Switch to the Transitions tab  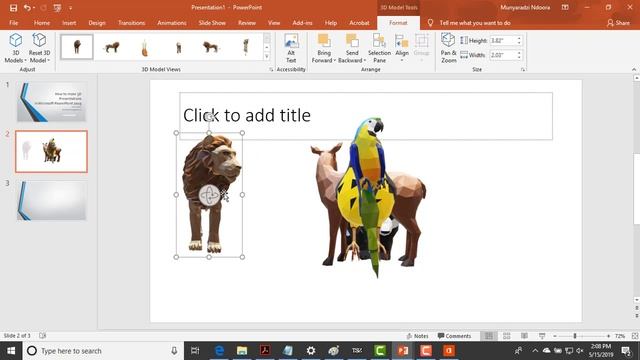(x=131, y=23)
